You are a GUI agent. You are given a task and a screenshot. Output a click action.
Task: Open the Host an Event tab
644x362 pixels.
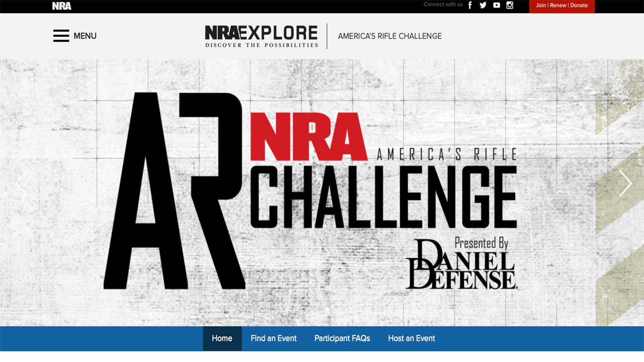(x=411, y=338)
